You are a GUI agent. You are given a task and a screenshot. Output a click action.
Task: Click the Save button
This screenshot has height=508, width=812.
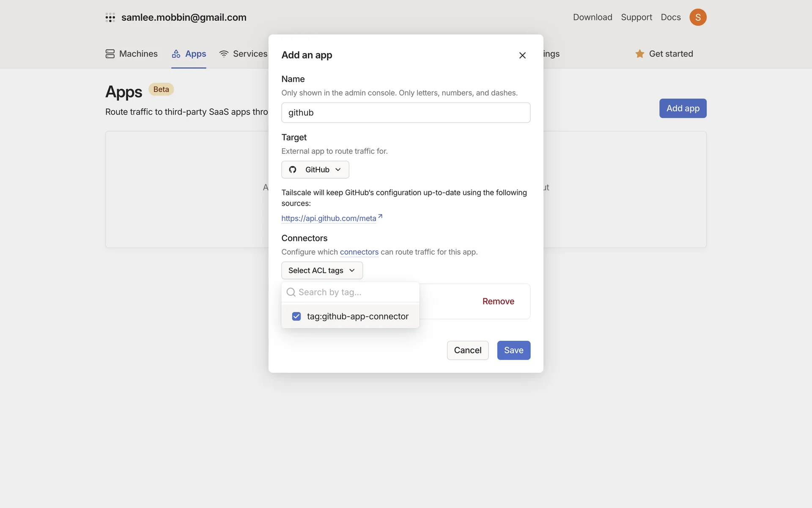pyautogui.click(x=513, y=351)
